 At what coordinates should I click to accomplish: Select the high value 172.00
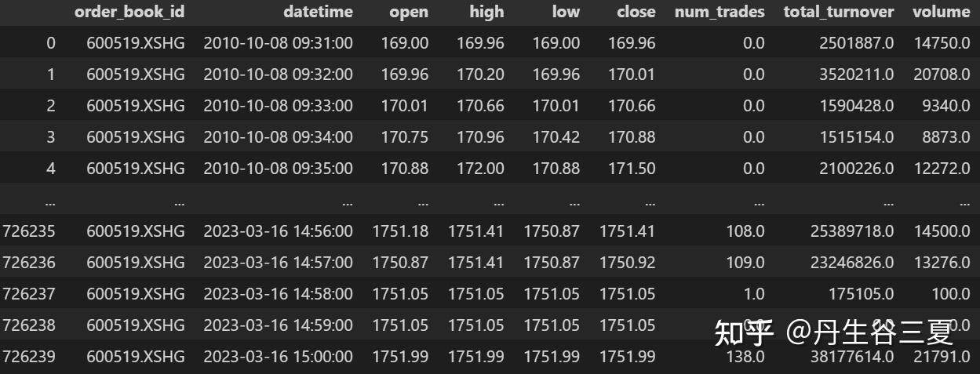coord(482,169)
